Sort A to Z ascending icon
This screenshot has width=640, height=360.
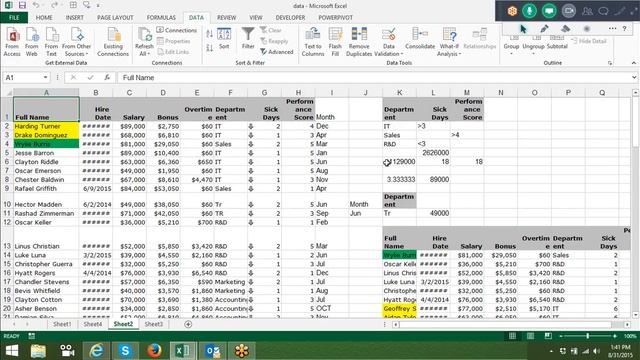point(209,34)
